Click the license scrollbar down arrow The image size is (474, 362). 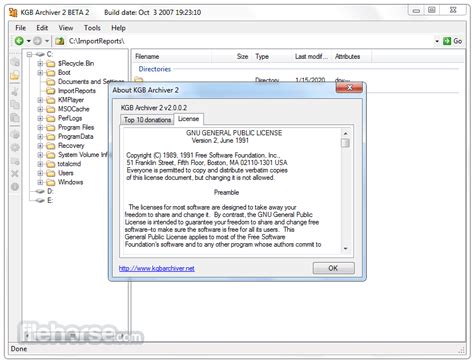pos(345,248)
